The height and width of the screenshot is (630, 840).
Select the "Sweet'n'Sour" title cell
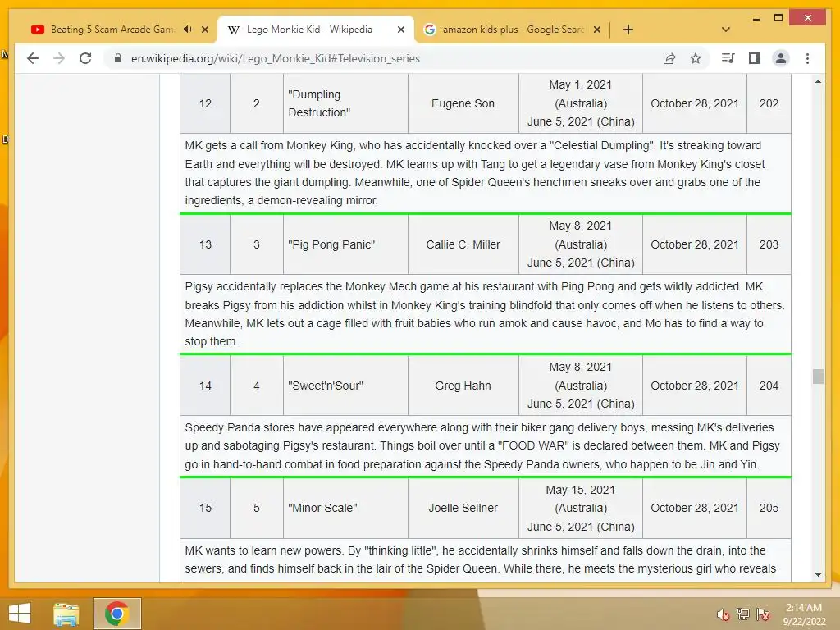click(x=345, y=386)
